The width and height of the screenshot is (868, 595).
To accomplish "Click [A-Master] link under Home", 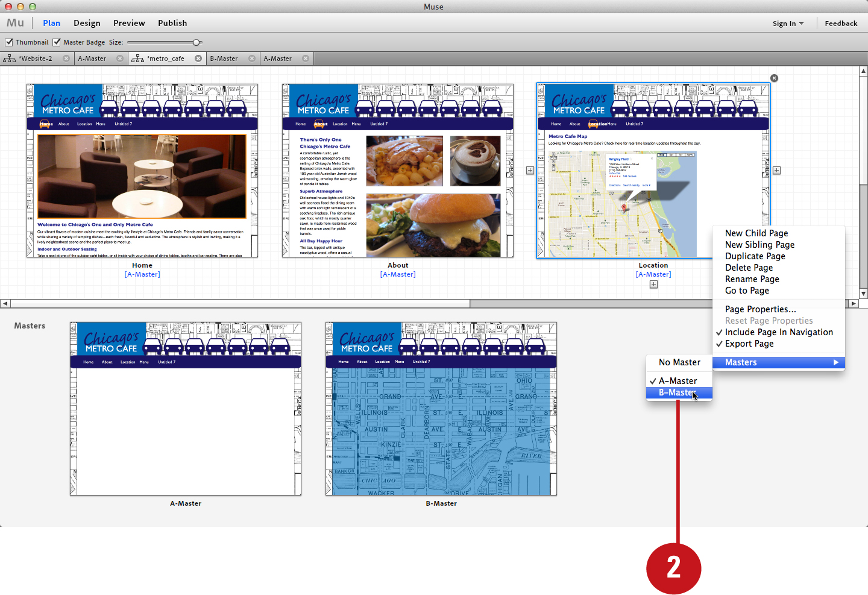I will 142,274.
